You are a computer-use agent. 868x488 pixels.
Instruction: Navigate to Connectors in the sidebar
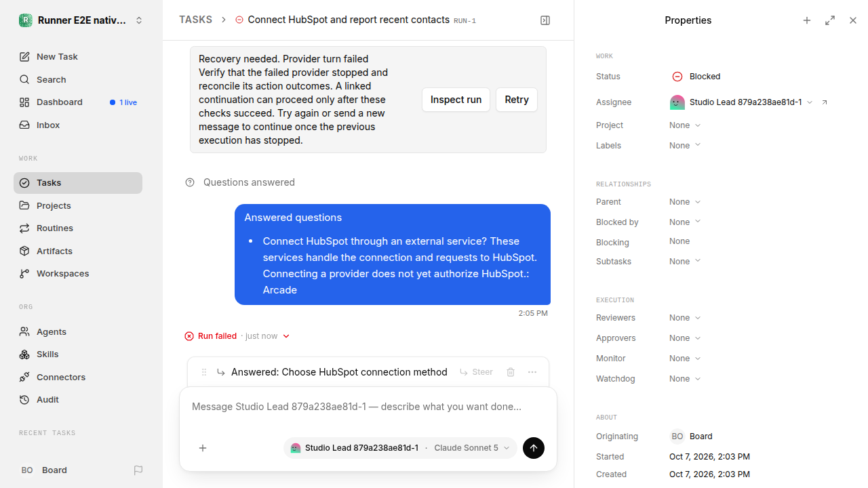pyautogui.click(x=78, y=378)
